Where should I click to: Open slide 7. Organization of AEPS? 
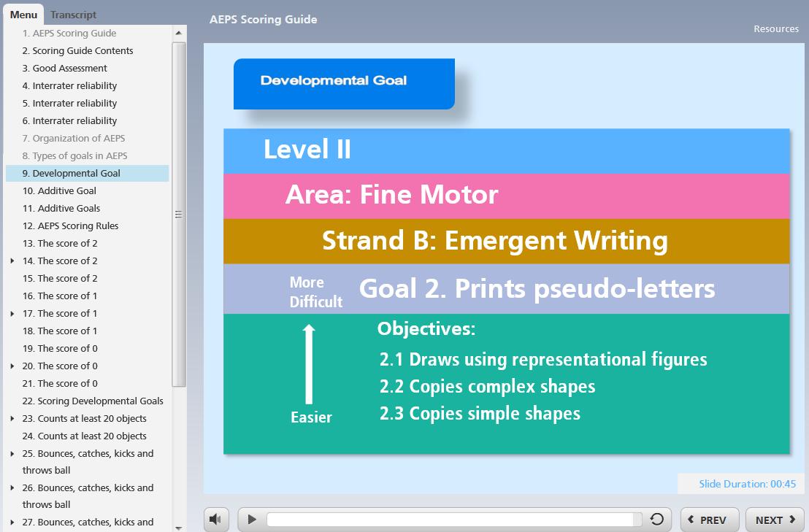73,138
